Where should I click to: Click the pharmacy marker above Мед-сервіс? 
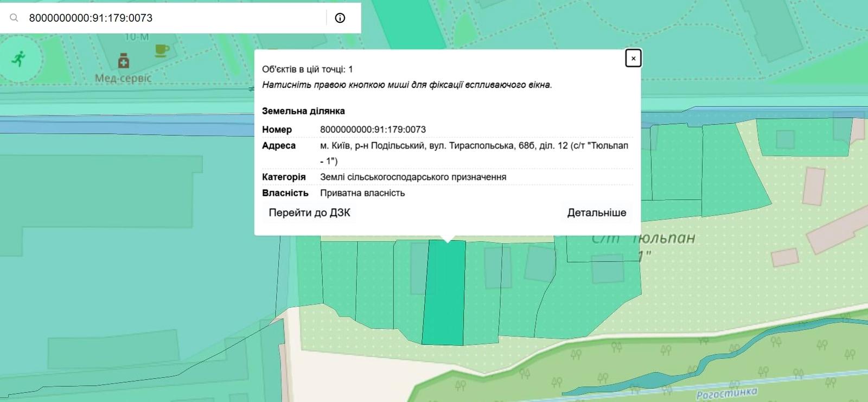pyautogui.click(x=124, y=60)
